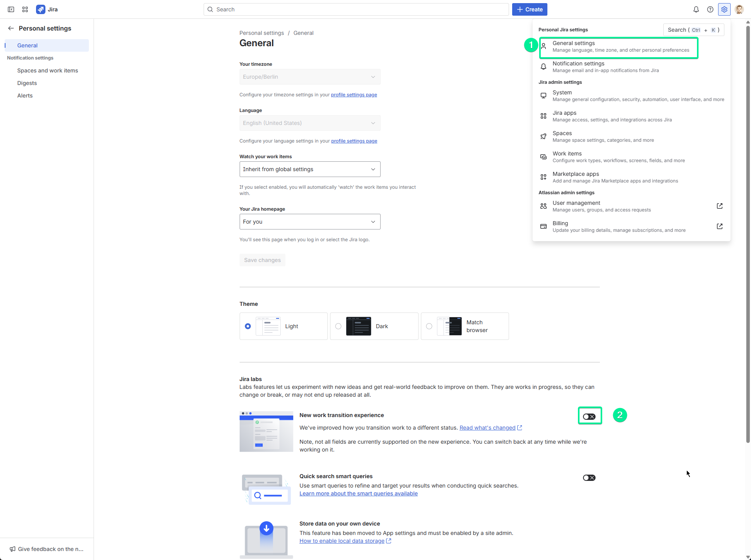Click the notifications bell icon

point(696,9)
